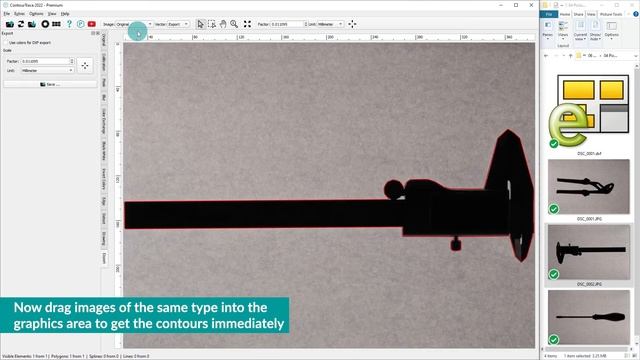Click the black ring toolbar icon
The image size is (640, 360).
click(x=45, y=24)
